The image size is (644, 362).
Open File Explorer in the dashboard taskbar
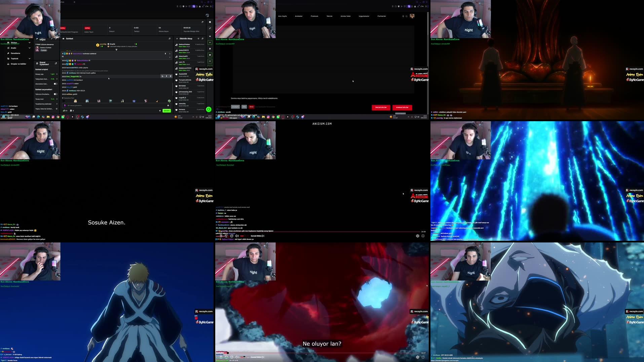click(x=48, y=117)
